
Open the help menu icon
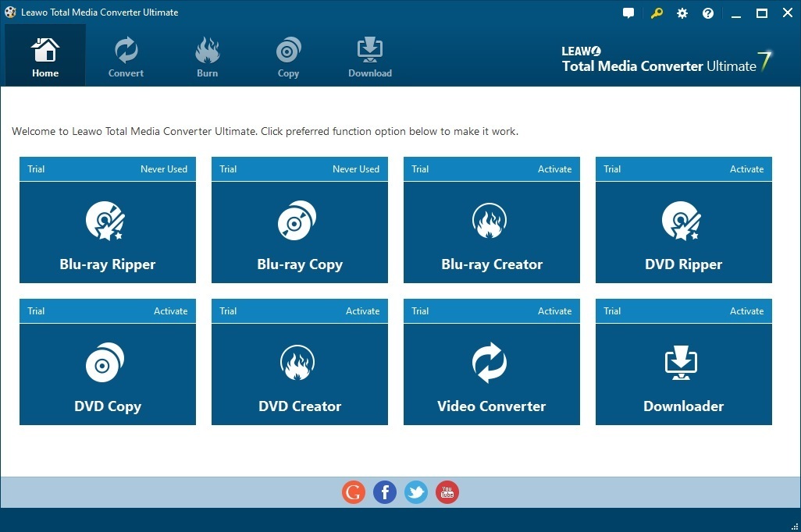707,12
